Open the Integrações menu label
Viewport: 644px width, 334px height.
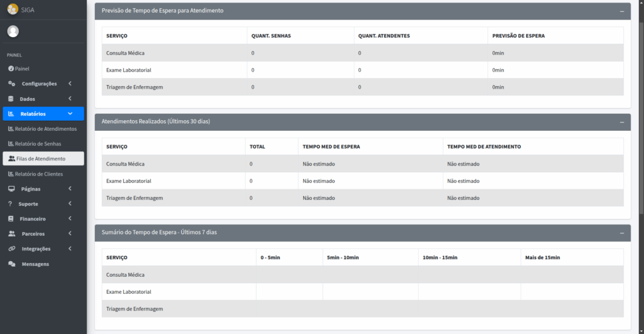pos(36,248)
